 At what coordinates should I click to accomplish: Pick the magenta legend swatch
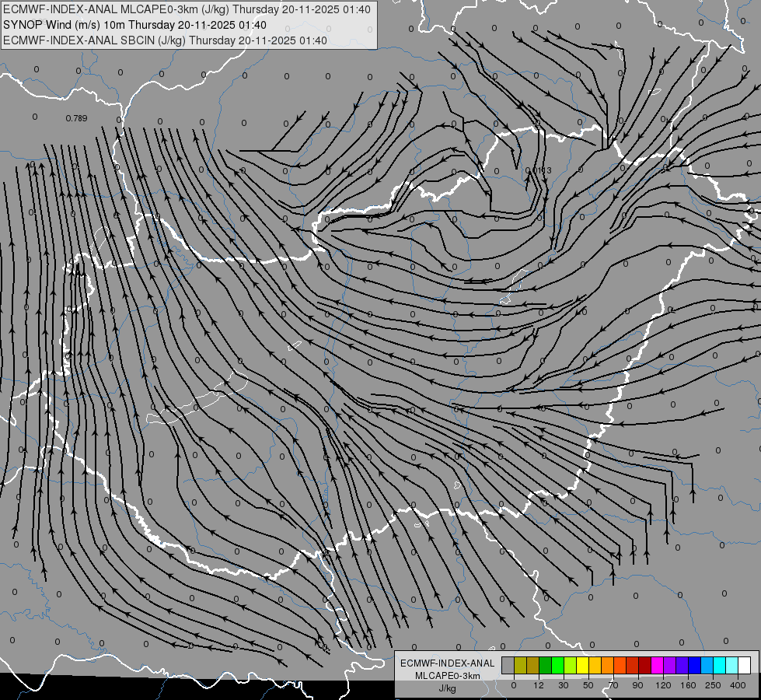(x=658, y=665)
